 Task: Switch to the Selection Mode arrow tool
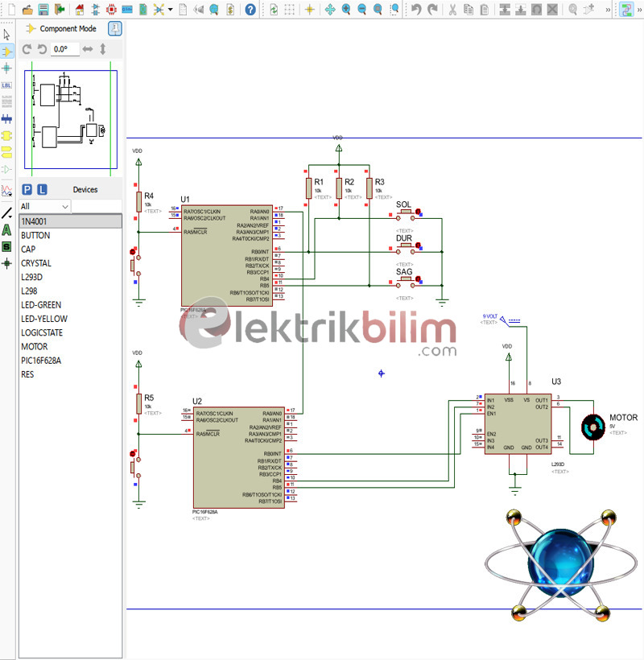pyautogui.click(x=6, y=34)
